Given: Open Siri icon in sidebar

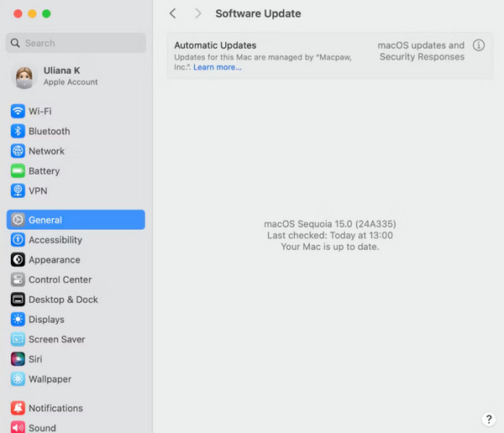Looking at the screenshot, I should [x=18, y=359].
